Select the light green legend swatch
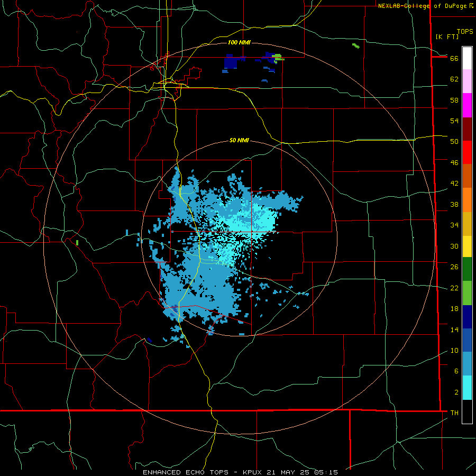The image size is (476, 476). 467,293
